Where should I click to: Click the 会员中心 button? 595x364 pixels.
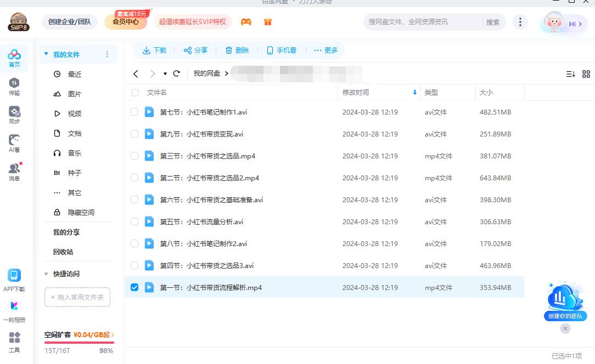point(126,22)
